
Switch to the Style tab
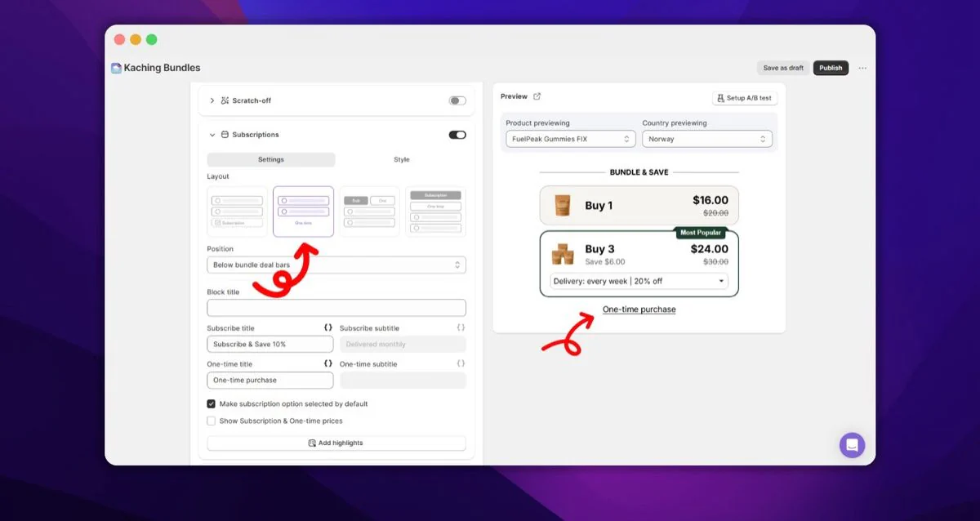coord(402,159)
